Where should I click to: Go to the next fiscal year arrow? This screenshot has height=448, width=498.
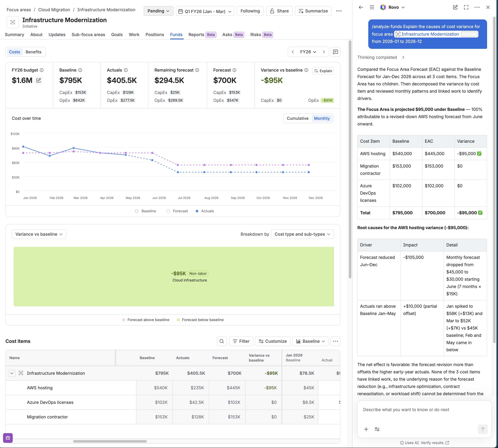click(x=324, y=52)
